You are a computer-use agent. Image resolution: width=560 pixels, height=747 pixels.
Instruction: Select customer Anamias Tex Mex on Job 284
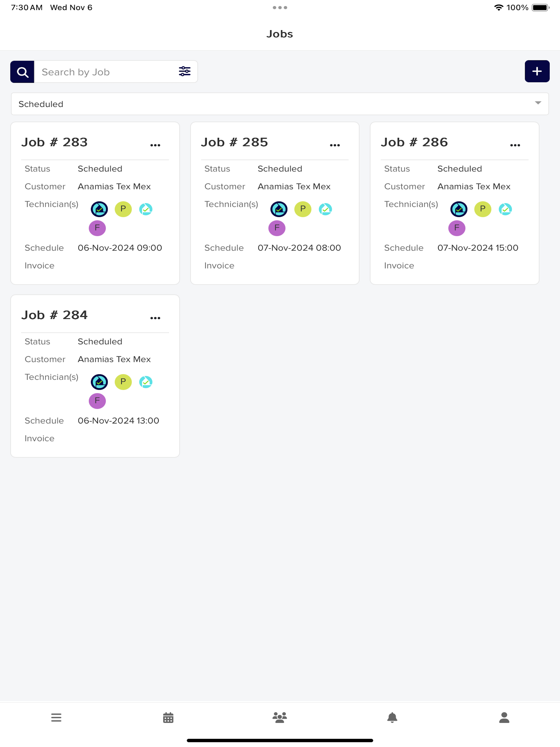point(114,359)
